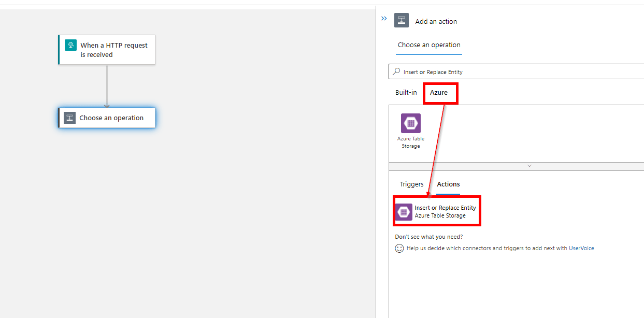This screenshot has width=644, height=318.
Task: Select the Choose an operation card on canvas
Action: 107,118
